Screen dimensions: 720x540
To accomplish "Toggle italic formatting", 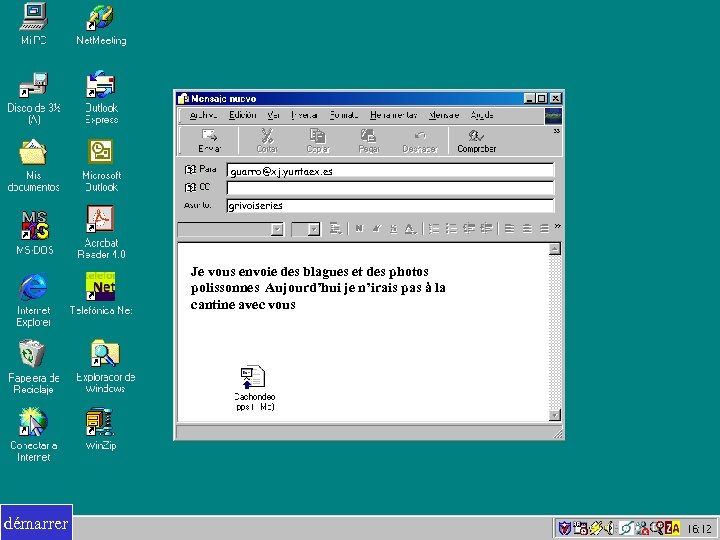I will 377,229.
